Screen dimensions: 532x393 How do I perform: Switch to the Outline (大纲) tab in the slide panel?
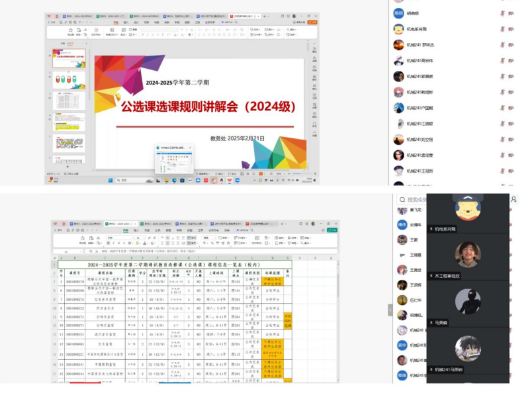pyautogui.click(x=63, y=44)
